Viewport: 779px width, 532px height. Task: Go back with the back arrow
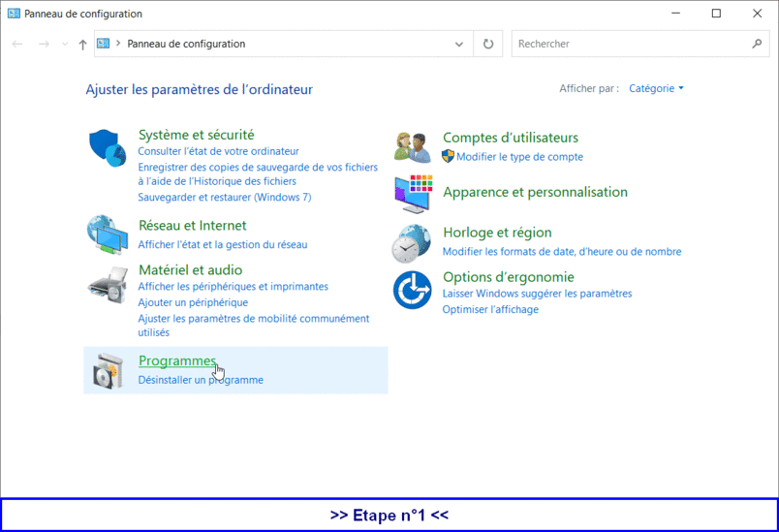tap(17, 44)
